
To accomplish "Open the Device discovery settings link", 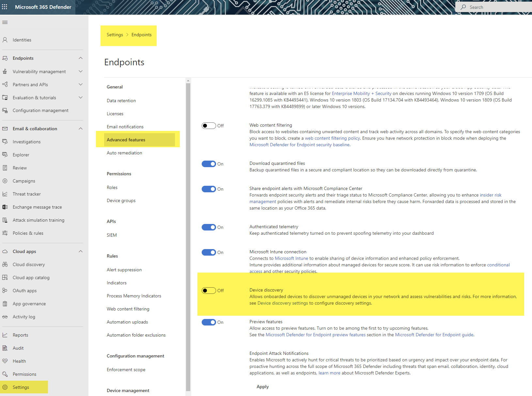I will (x=283, y=303).
